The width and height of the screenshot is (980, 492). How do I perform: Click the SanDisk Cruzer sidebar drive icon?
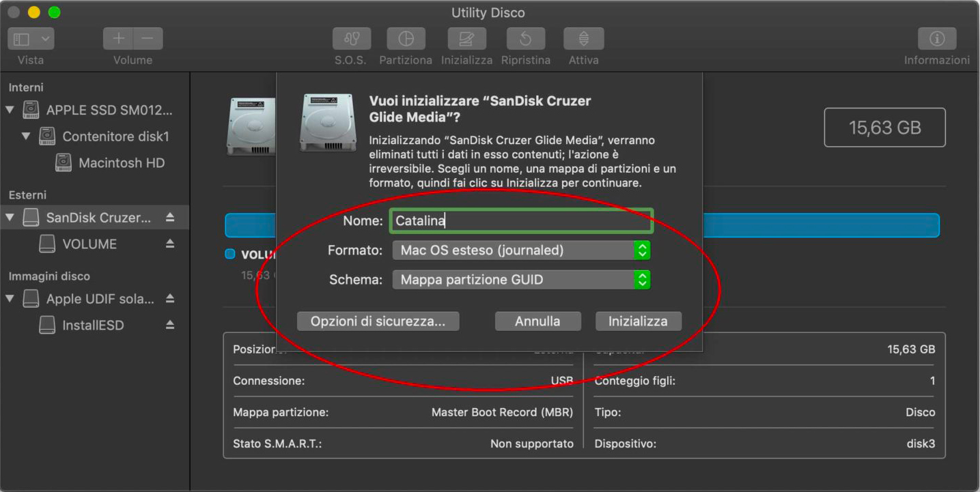pos(31,218)
